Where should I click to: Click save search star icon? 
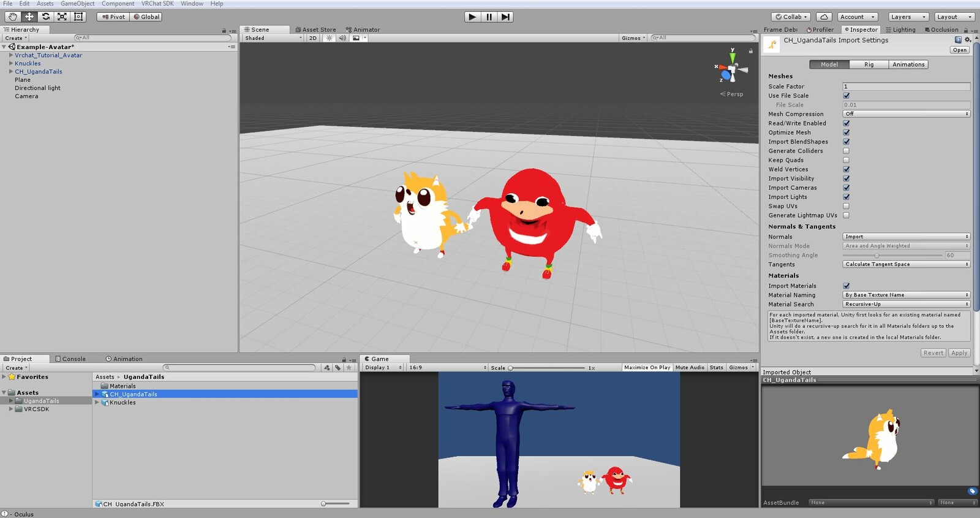(x=349, y=368)
